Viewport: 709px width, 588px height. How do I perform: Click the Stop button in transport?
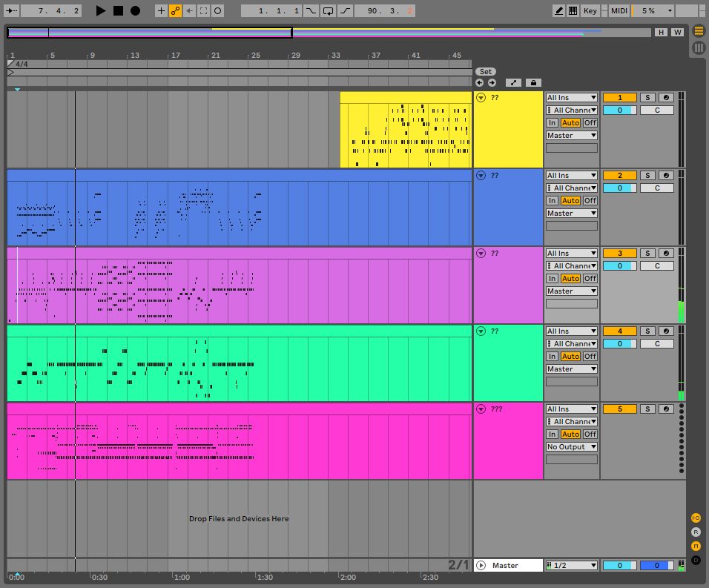[x=118, y=11]
